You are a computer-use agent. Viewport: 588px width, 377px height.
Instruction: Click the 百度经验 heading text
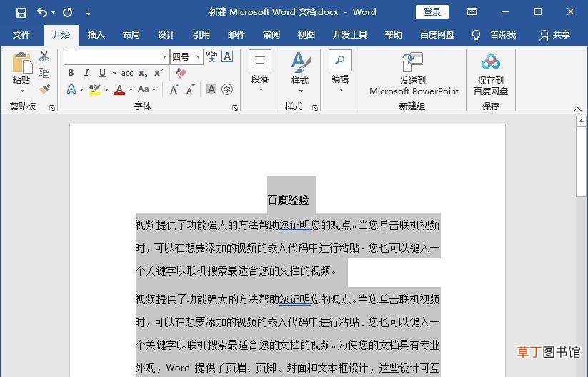(x=288, y=200)
